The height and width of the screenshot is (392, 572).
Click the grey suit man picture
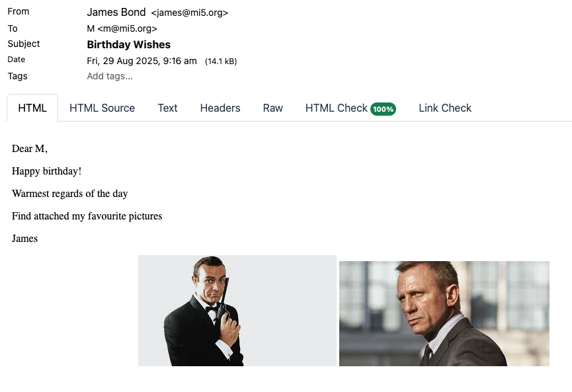pos(444,313)
